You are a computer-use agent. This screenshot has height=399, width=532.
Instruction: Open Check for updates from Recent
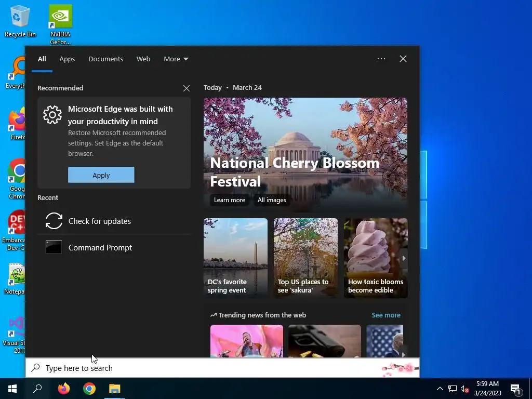(x=114, y=221)
